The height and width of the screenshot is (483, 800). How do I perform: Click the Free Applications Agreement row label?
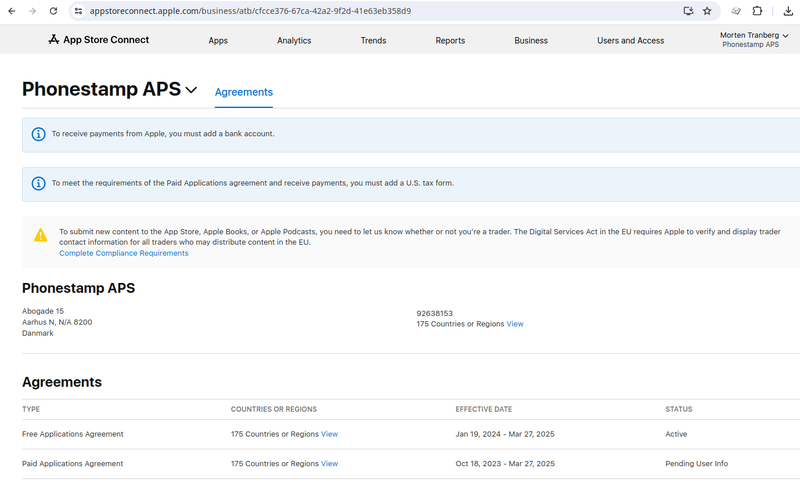coord(72,434)
